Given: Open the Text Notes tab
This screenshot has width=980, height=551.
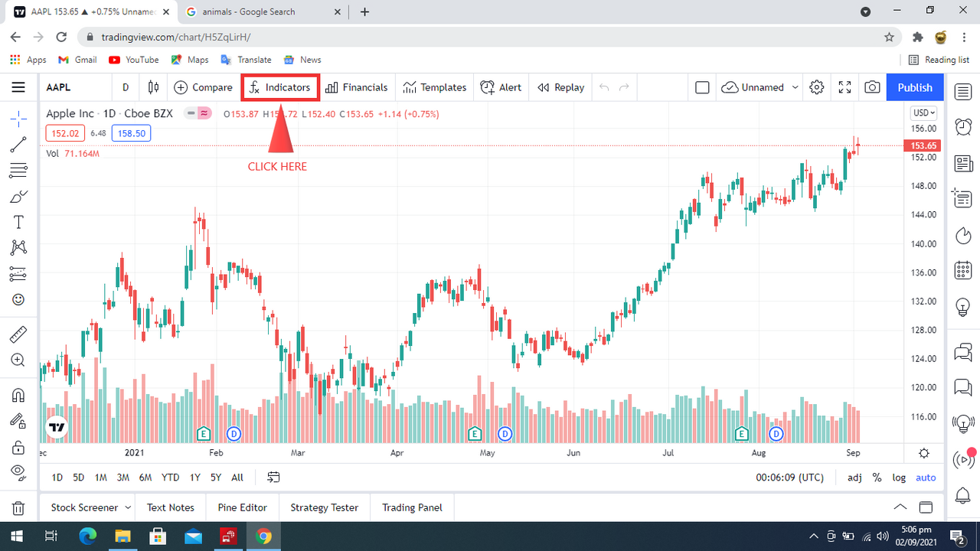Looking at the screenshot, I should (x=171, y=507).
